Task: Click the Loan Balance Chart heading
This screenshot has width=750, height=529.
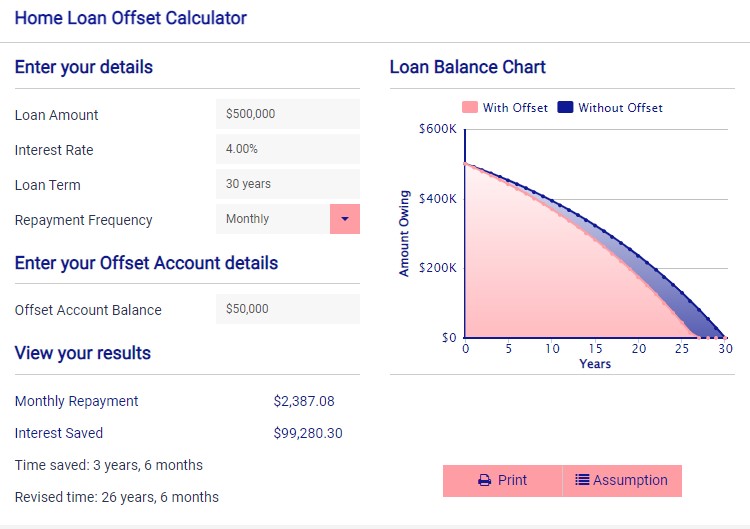Action: pyautogui.click(x=467, y=68)
